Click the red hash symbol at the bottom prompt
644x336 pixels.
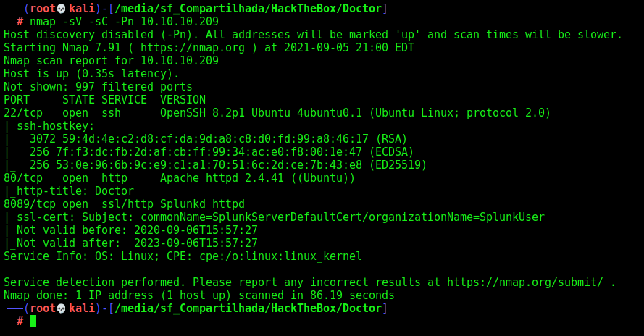pos(20,322)
